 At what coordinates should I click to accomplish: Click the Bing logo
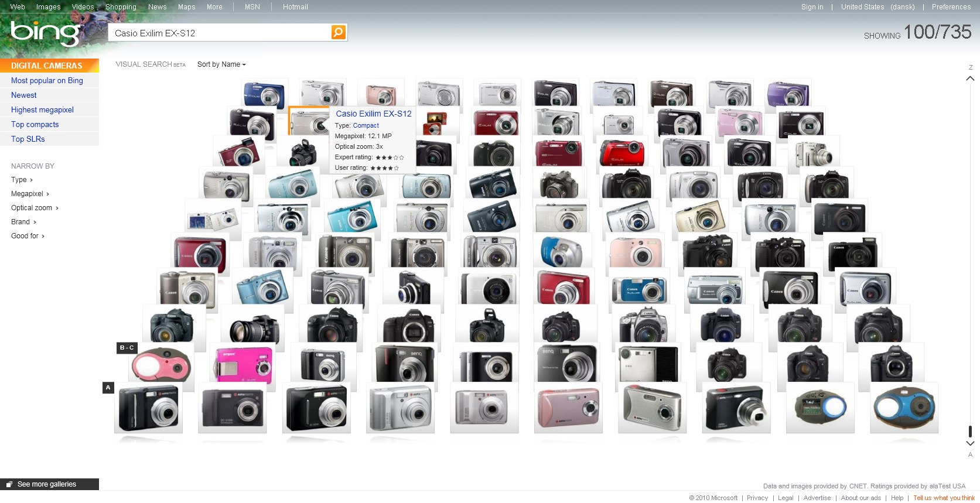coord(46,33)
